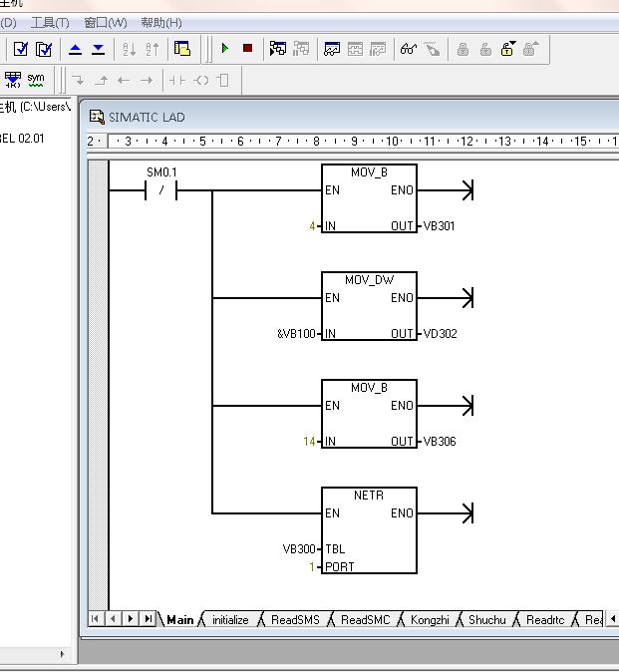The image size is (619, 672).
Task: Click the green Run PLC button
Action: (225, 48)
